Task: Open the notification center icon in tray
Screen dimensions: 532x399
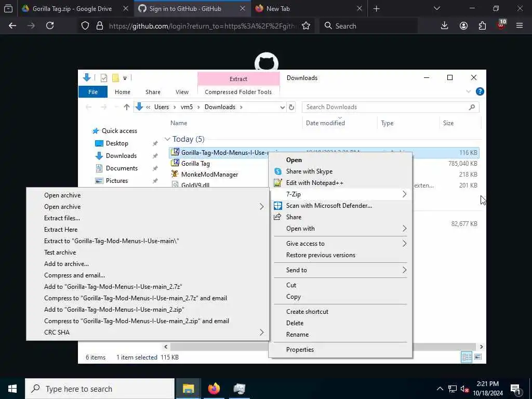Action: click(515, 389)
